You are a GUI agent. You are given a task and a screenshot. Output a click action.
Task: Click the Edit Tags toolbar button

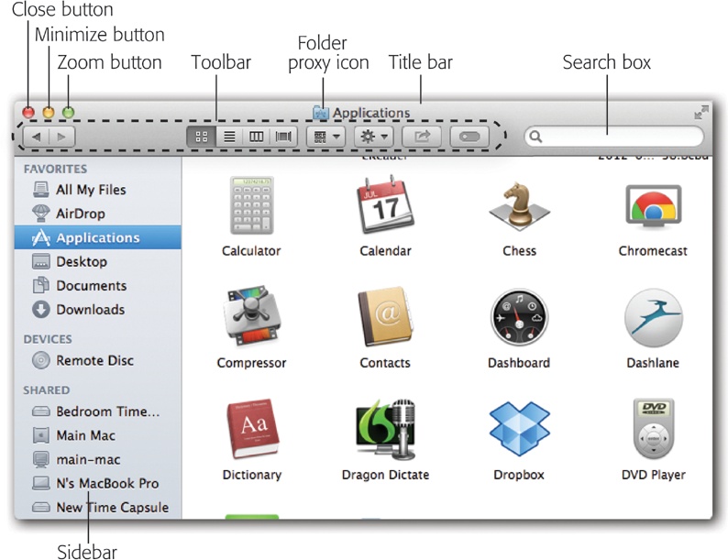pyautogui.click(x=469, y=137)
